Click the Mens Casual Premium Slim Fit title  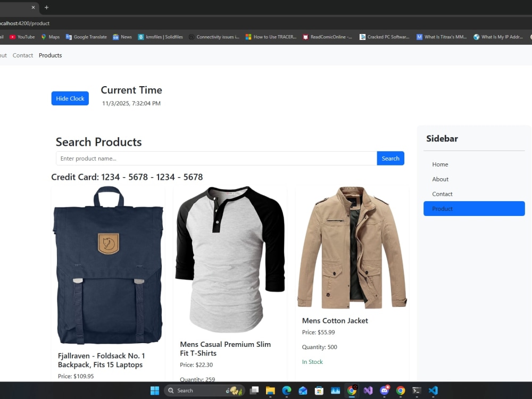[x=225, y=349]
